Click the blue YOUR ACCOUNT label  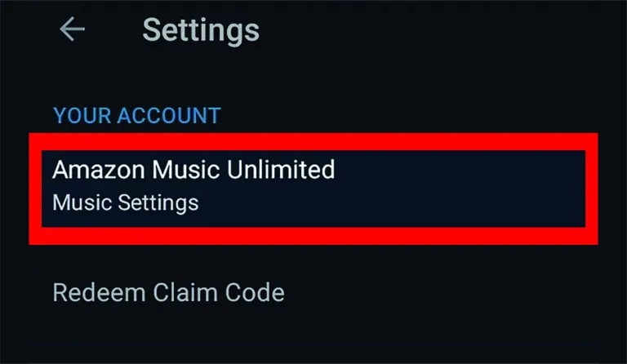tap(137, 115)
